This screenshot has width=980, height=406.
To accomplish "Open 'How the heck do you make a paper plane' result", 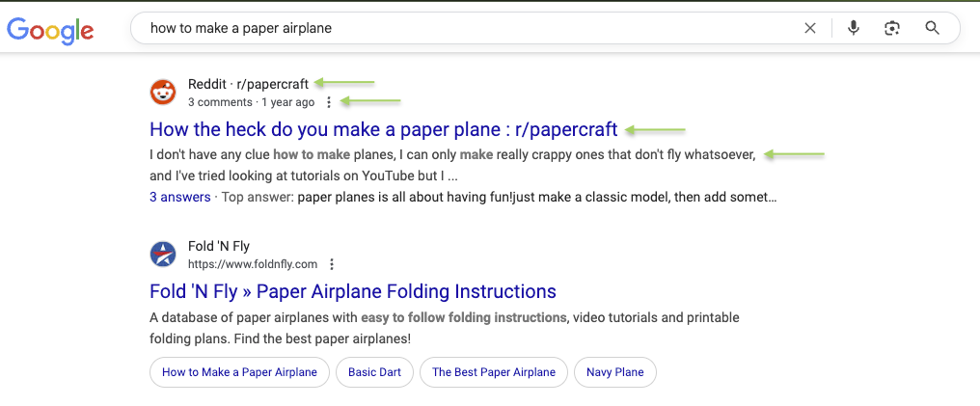I will [x=384, y=129].
